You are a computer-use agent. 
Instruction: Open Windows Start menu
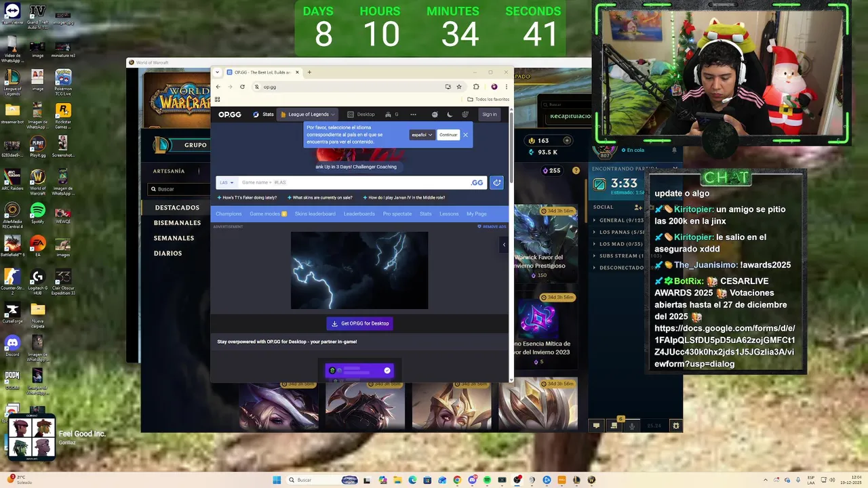[x=277, y=480]
